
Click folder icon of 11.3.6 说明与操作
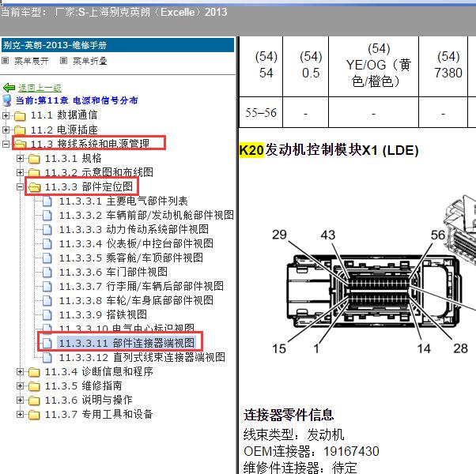34,401
